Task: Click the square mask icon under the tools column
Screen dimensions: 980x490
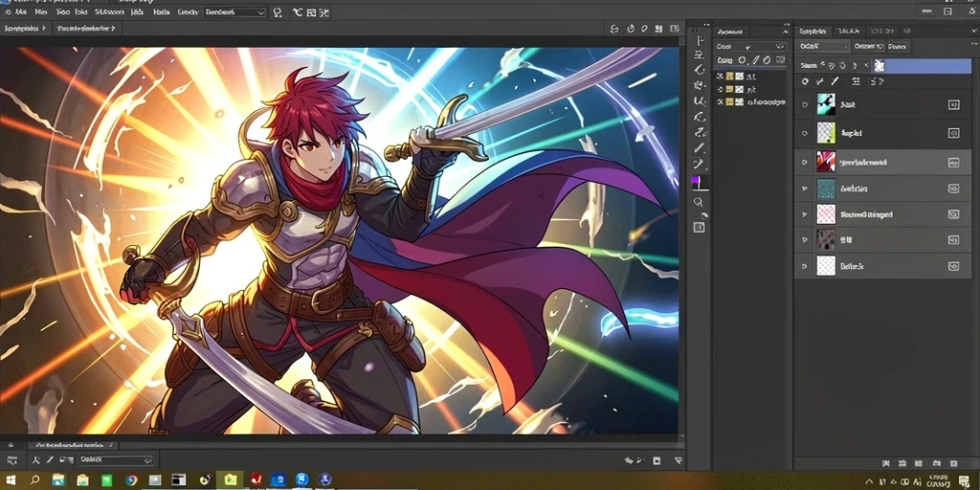Action: pos(699,228)
